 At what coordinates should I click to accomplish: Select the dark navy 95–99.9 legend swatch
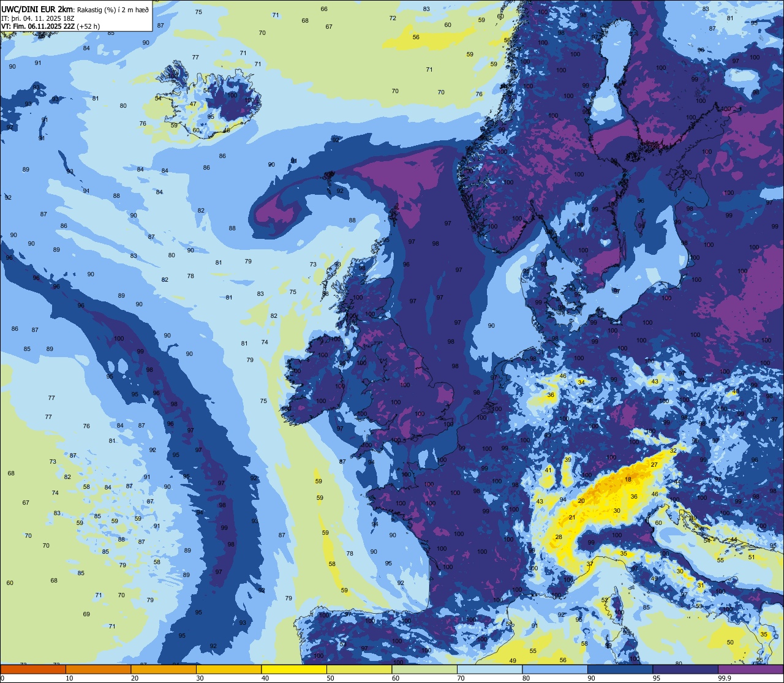pyautogui.click(x=685, y=669)
